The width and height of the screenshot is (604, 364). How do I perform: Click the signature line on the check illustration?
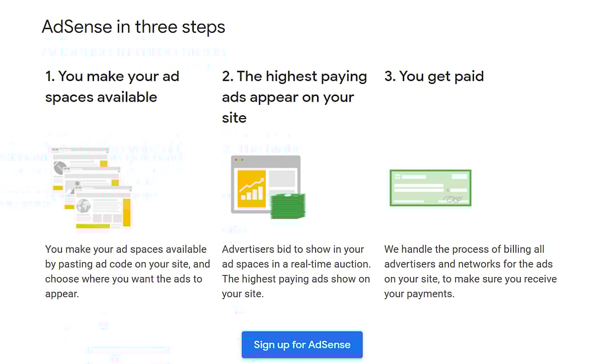pyautogui.click(x=453, y=199)
